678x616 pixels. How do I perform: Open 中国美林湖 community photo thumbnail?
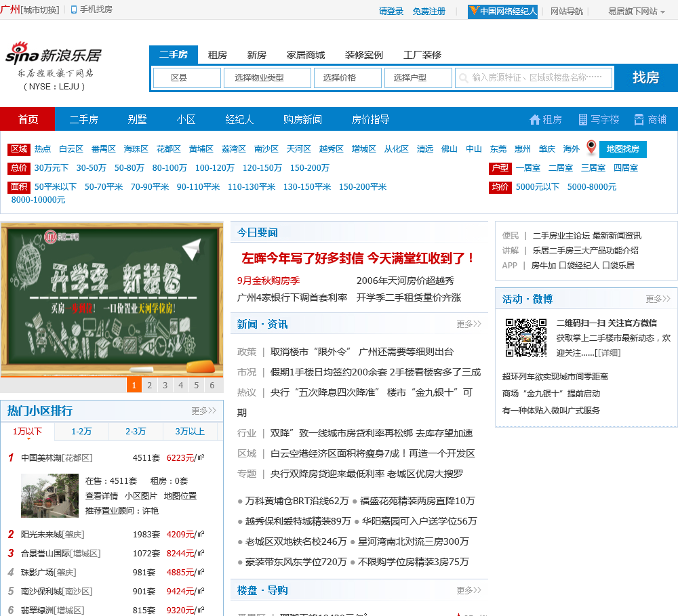coord(49,495)
